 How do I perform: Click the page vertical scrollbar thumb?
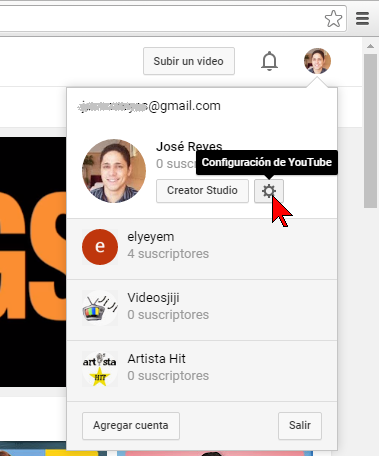[370, 131]
